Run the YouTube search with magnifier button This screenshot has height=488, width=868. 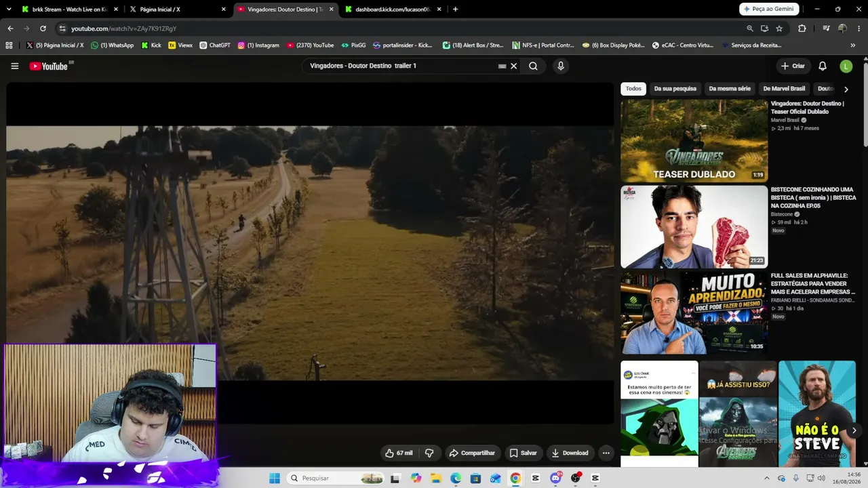533,66
